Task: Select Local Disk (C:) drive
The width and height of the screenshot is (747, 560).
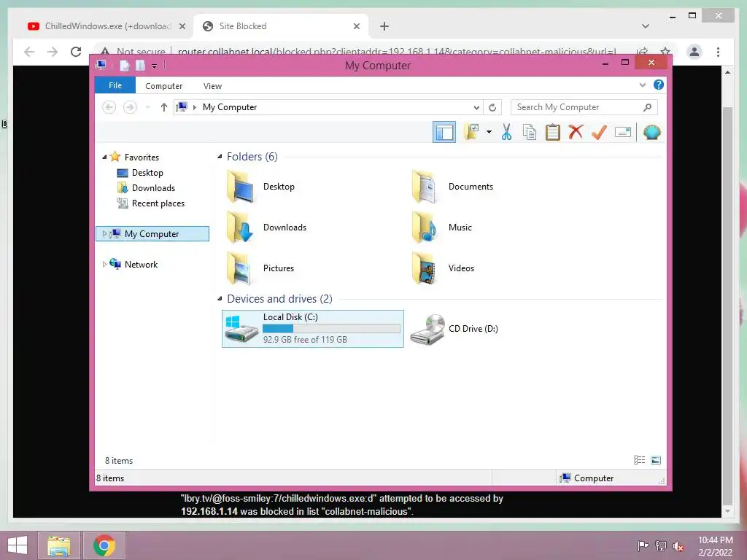Action: click(313, 329)
